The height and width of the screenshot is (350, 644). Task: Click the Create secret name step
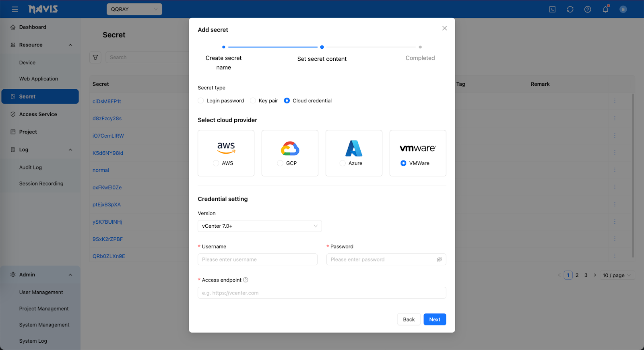(x=224, y=63)
